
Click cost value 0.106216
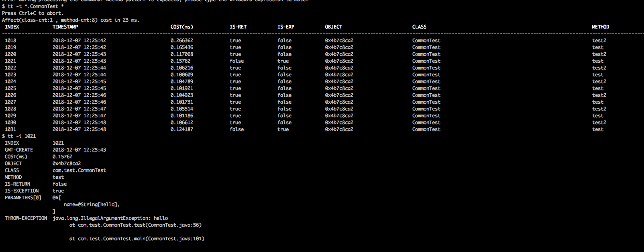181,68
